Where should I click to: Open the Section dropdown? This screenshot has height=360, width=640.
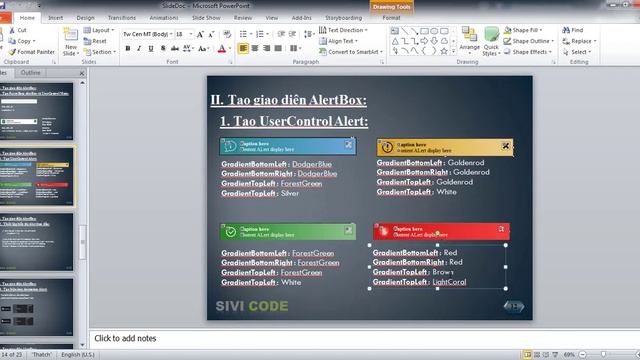[100, 52]
